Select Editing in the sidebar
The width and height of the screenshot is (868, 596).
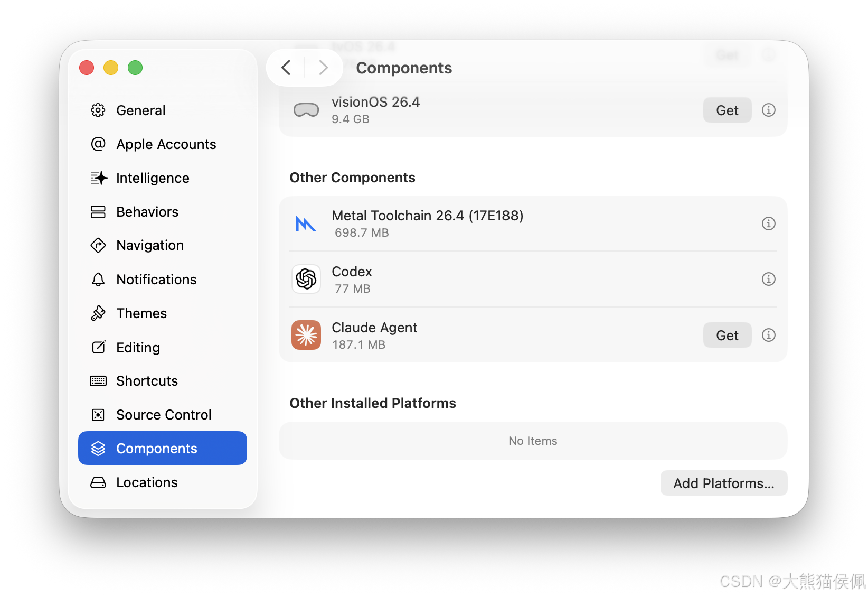(163, 347)
